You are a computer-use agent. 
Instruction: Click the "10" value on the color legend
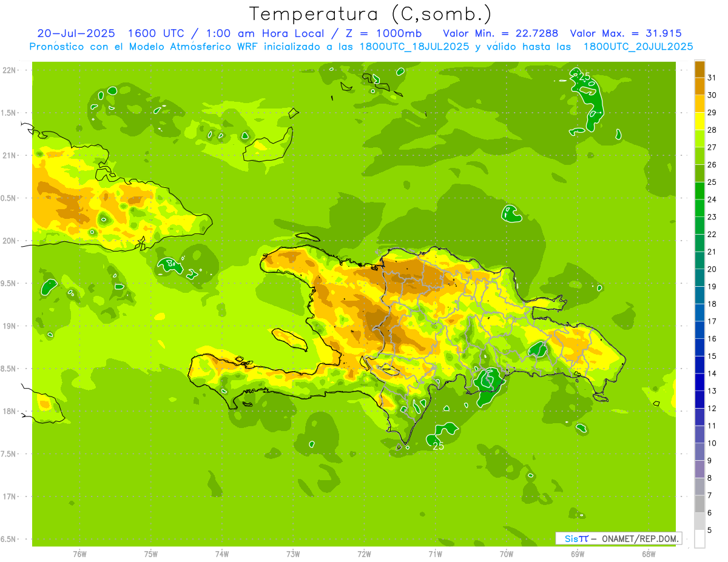point(712,443)
